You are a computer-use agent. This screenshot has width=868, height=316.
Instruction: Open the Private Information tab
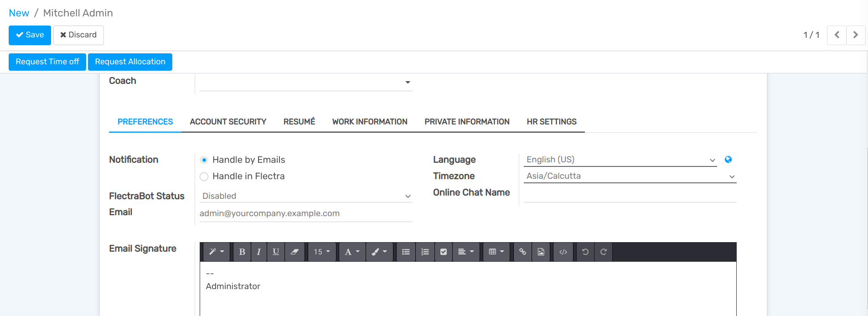(x=467, y=122)
